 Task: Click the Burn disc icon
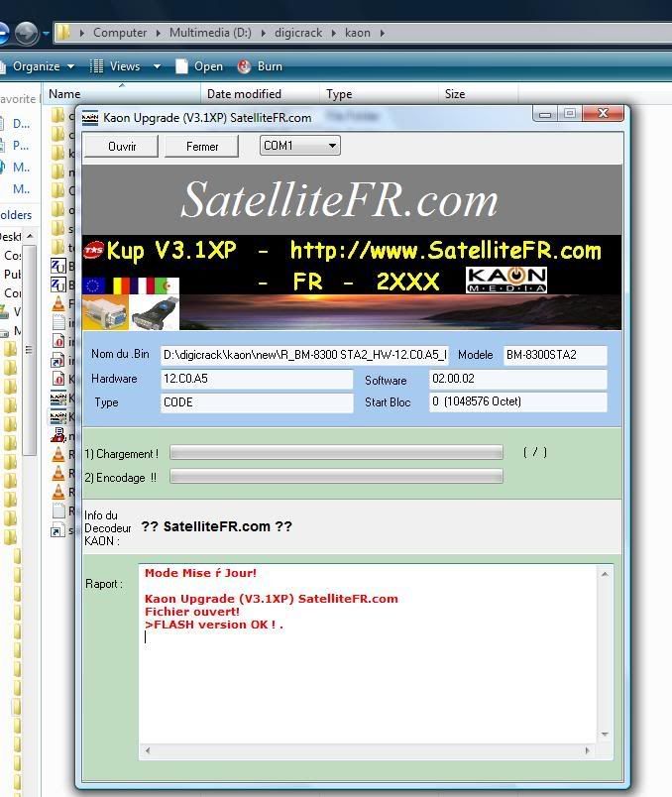[x=244, y=66]
